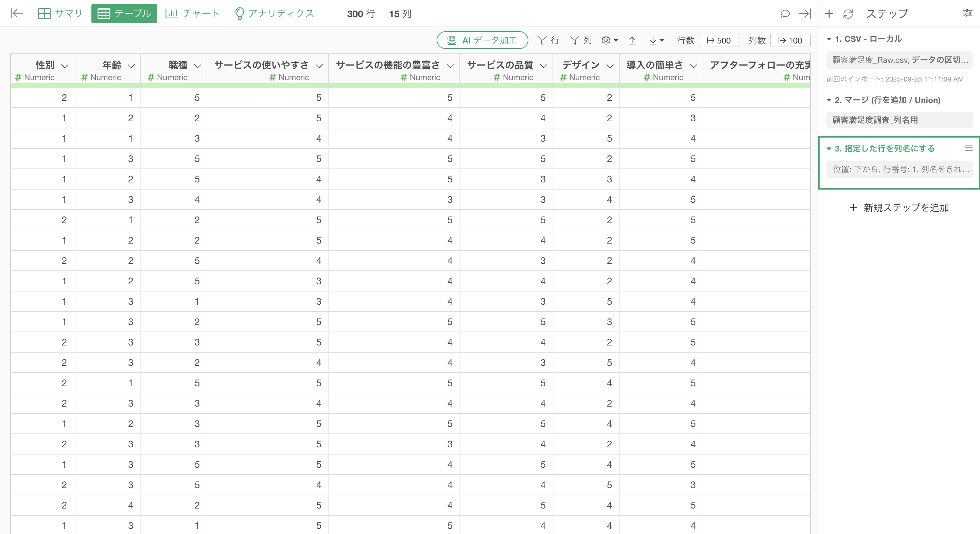Click the refresh icon in steps header

pyautogui.click(x=848, y=14)
